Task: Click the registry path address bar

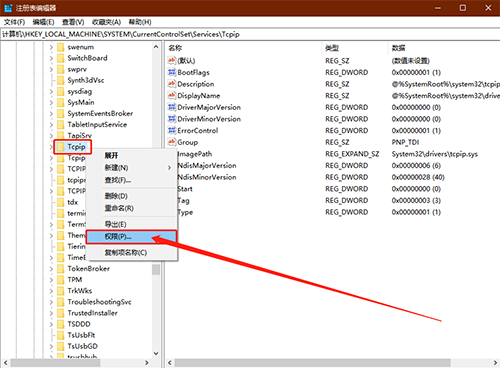Action: pyautogui.click(x=250, y=34)
